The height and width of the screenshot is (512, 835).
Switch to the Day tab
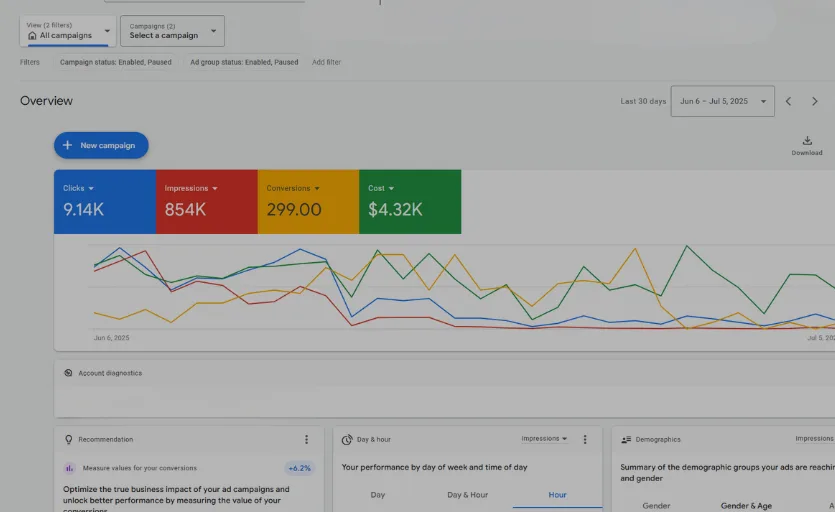pyautogui.click(x=378, y=495)
